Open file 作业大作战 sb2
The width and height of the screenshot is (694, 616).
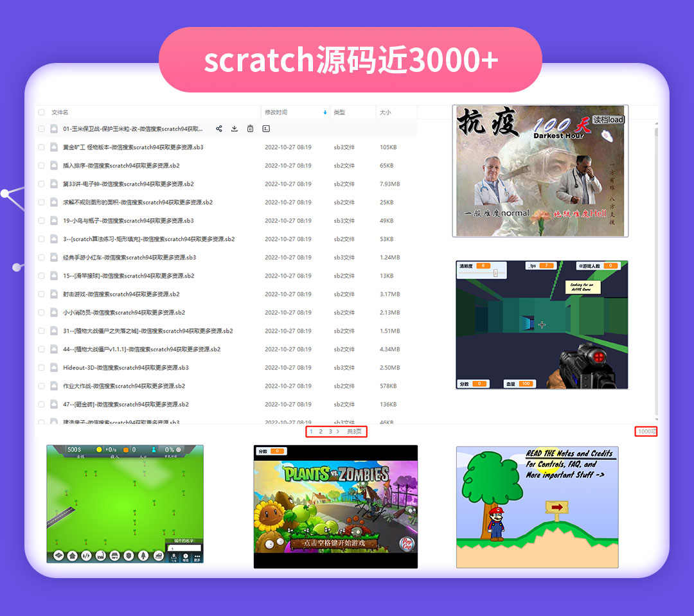coord(124,386)
